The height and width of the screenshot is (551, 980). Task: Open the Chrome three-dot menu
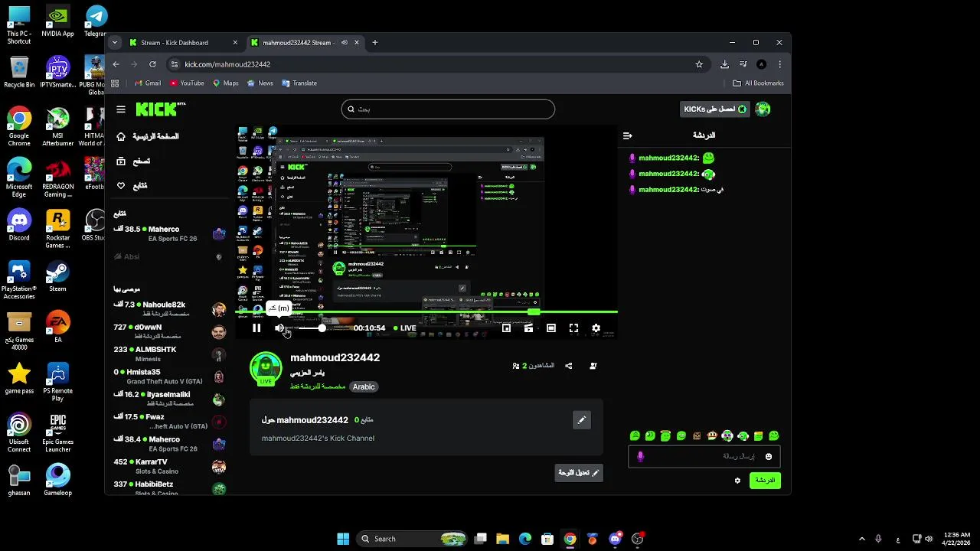pos(779,64)
